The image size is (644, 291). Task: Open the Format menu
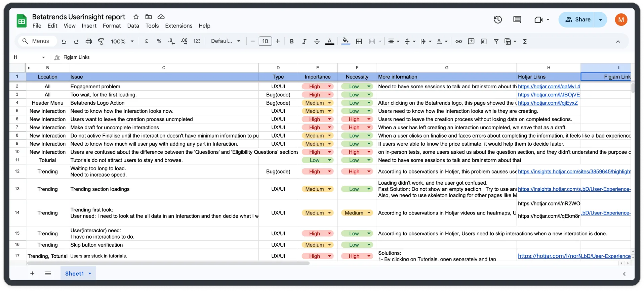coord(112,26)
